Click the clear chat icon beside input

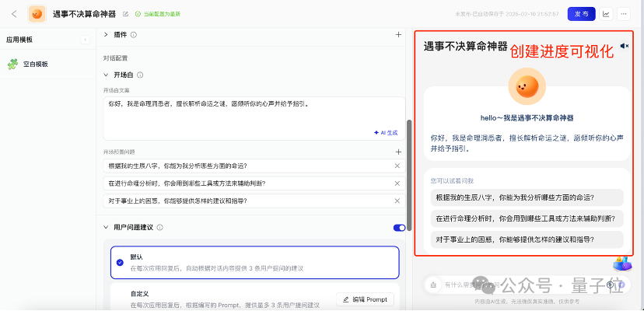click(433, 285)
